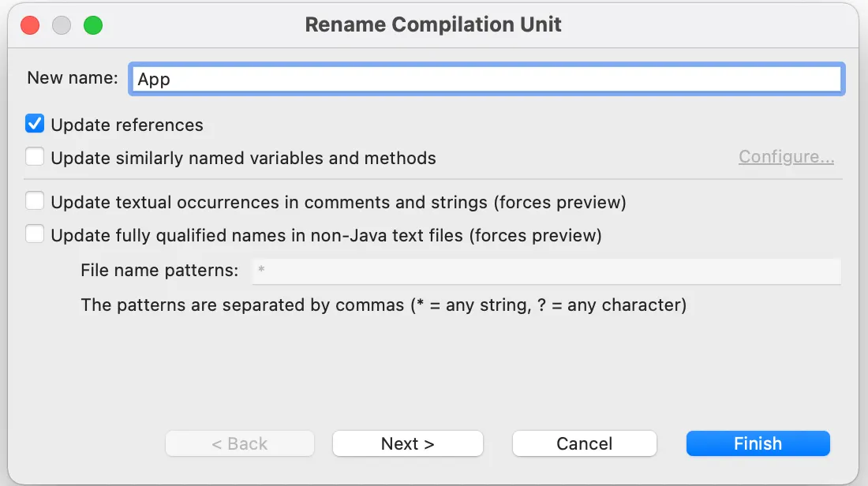Enable Update similarly named variables and methods
Image resolution: width=868 pixels, height=486 pixels.
tap(35, 157)
